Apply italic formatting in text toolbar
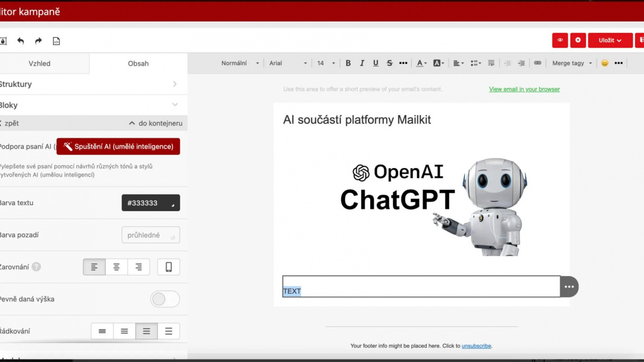This screenshot has height=362, width=644. (x=362, y=63)
